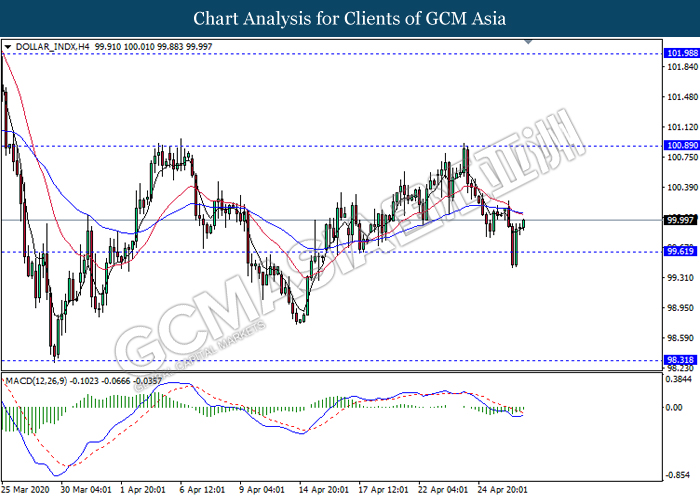The image size is (700, 500).
Task: Click the OHLC values 99.910 100.010 99.883 99.997
Action: [x=154, y=46]
